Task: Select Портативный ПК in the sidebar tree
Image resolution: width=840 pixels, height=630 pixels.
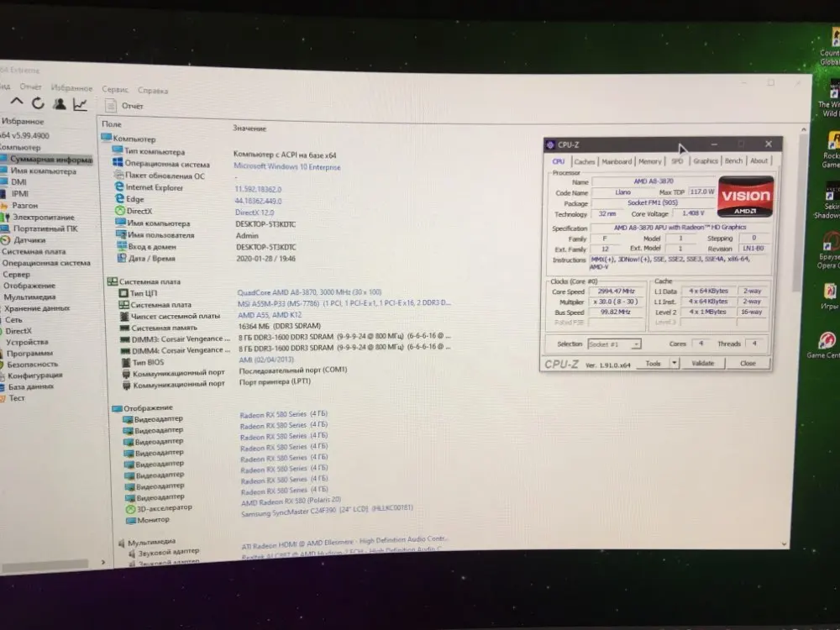Action: (45, 228)
